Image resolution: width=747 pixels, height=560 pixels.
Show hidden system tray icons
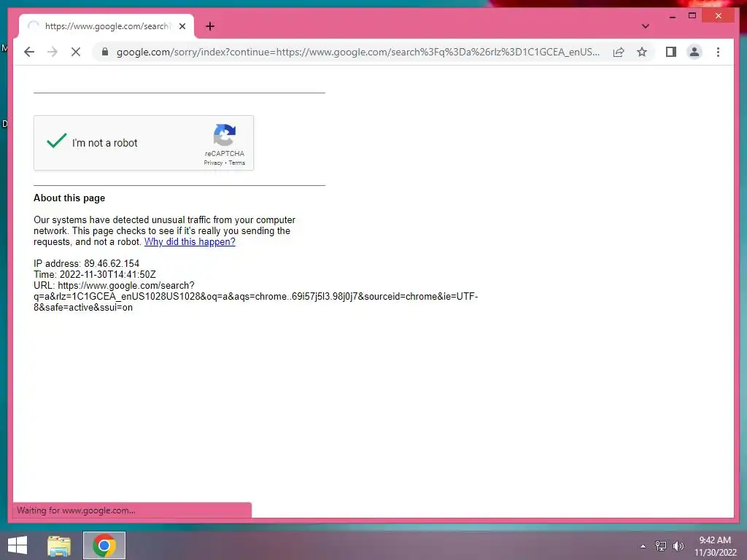pos(643,546)
